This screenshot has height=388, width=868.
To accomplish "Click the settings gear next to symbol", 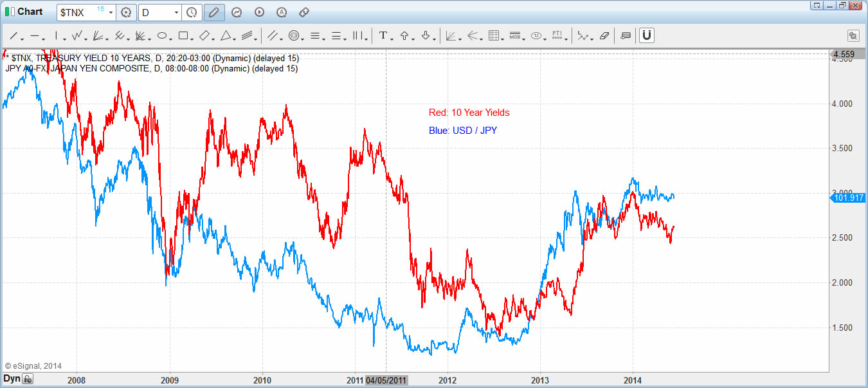I will tap(126, 12).
